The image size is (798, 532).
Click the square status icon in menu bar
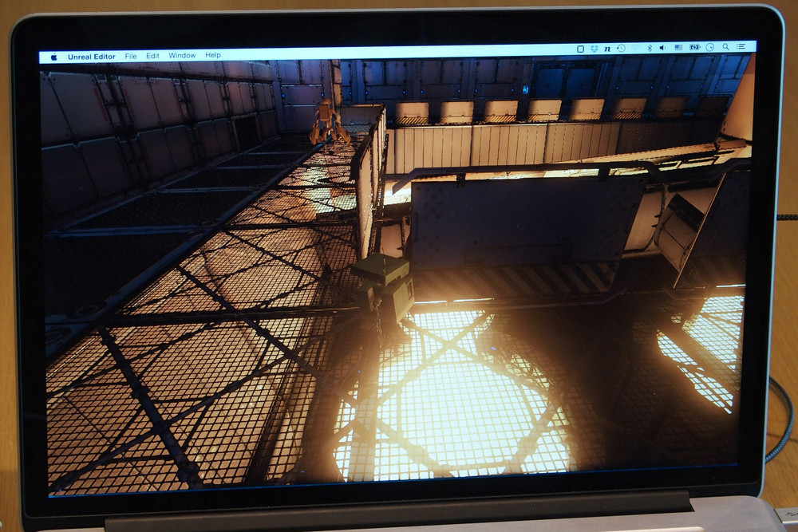pyautogui.click(x=580, y=49)
